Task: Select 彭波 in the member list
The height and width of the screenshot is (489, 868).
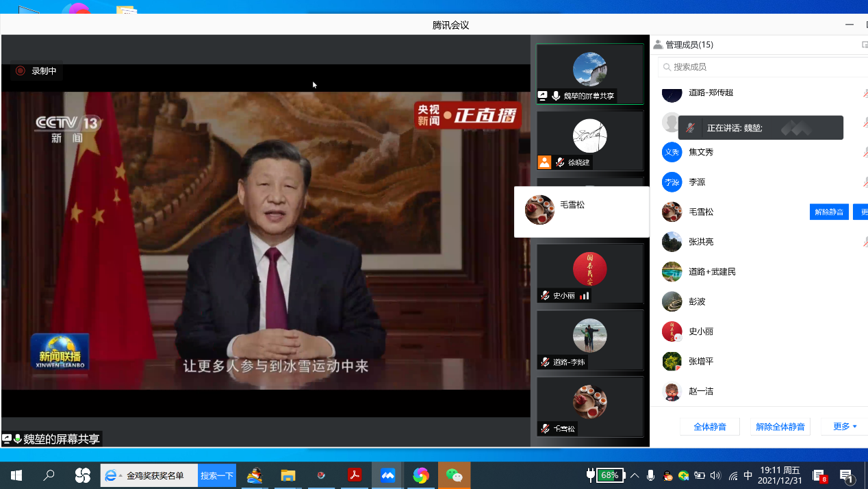Action: [697, 301]
